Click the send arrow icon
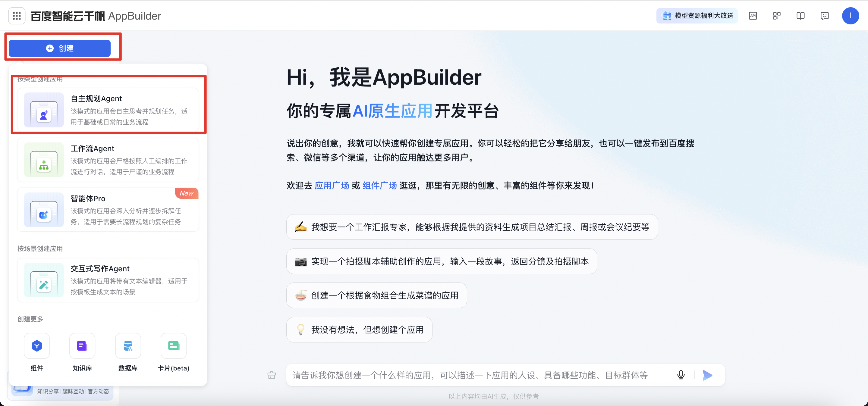 tap(707, 375)
